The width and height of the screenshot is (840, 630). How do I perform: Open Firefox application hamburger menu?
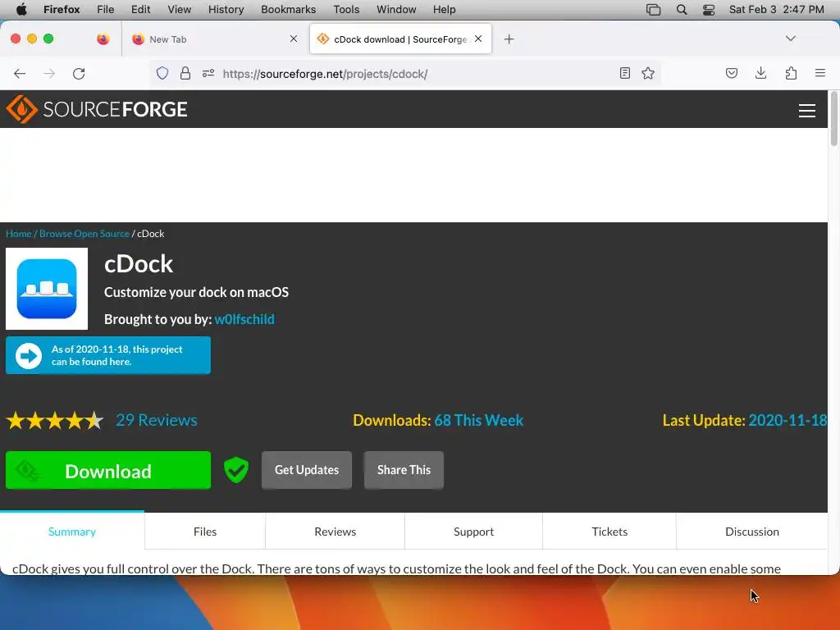[820, 73]
